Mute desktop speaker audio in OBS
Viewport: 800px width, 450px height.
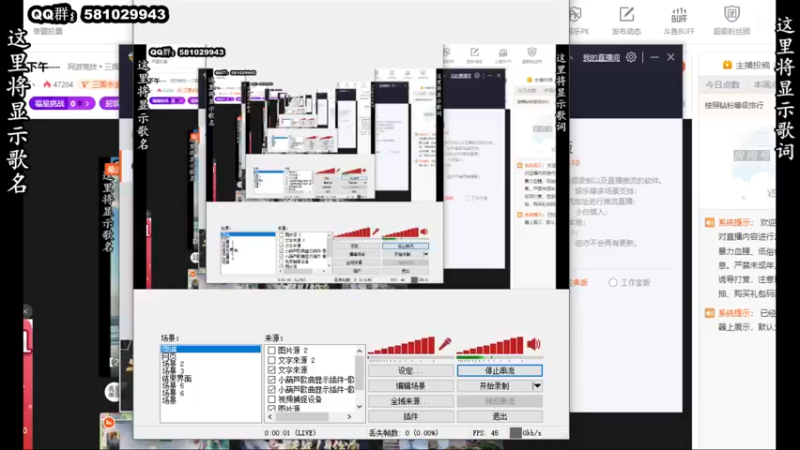534,344
